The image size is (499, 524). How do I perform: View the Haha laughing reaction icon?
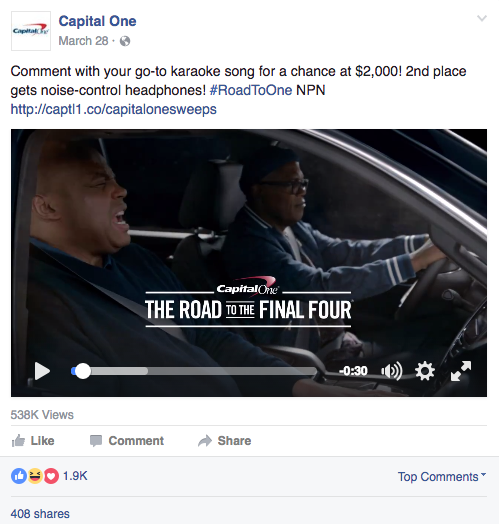(x=35, y=476)
